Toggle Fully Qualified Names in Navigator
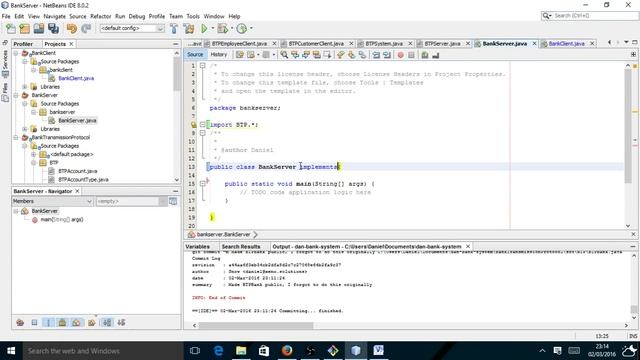The image size is (640, 360). [91, 322]
